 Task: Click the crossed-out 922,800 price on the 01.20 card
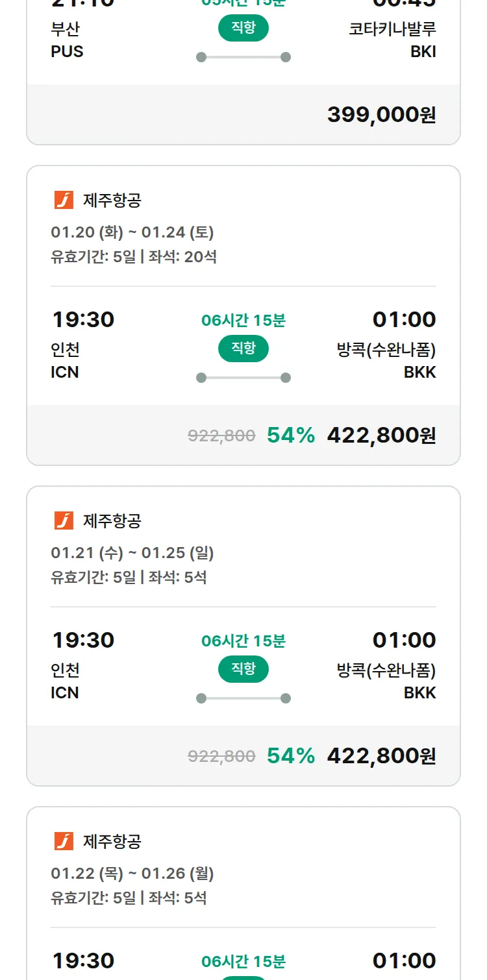pyautogui.click(x=221, y=436)
